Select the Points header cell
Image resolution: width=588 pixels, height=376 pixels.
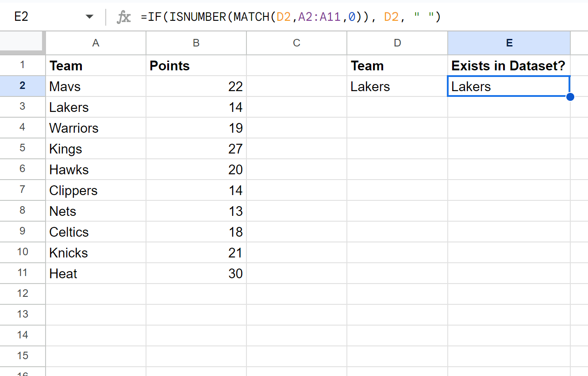(196, 65)
